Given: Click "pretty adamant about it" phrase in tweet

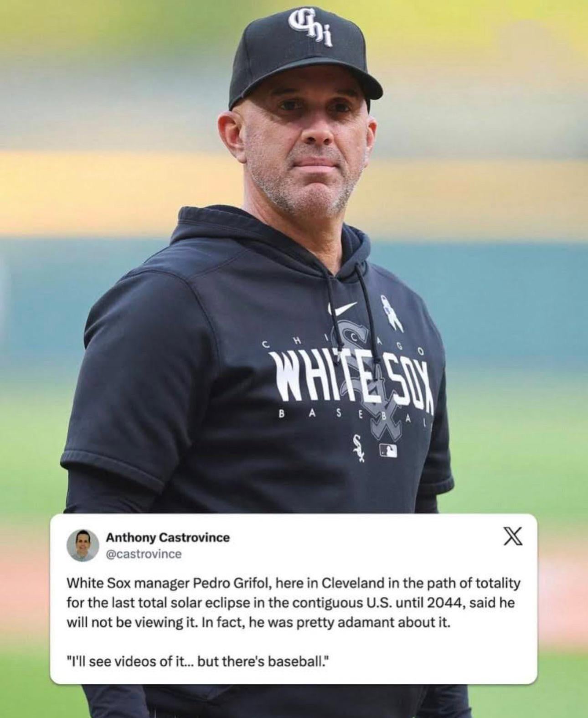Looking at the screenshot, I should (373, 623).
